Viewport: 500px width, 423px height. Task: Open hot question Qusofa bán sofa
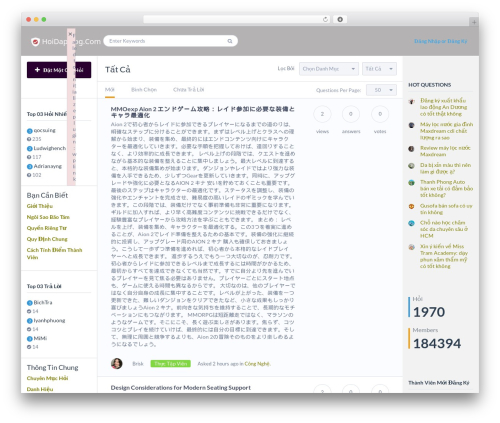tap(446, 209)
